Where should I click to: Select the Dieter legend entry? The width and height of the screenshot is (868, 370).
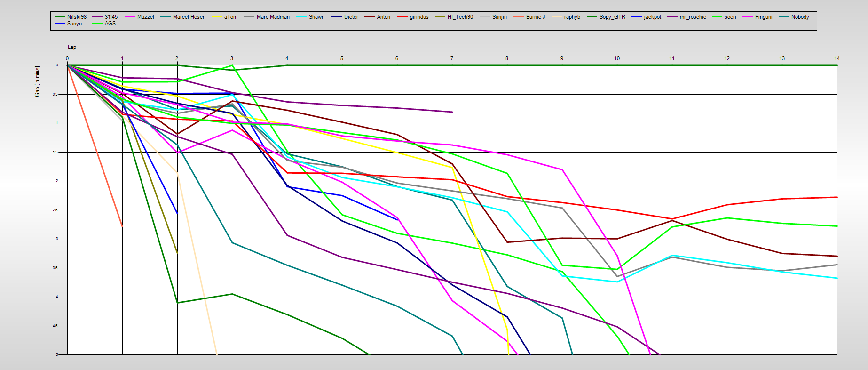coord(351,17)
